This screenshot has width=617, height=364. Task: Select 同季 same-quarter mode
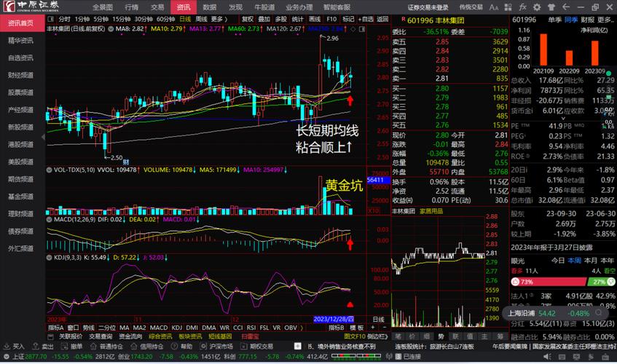(x=571, y=20)
